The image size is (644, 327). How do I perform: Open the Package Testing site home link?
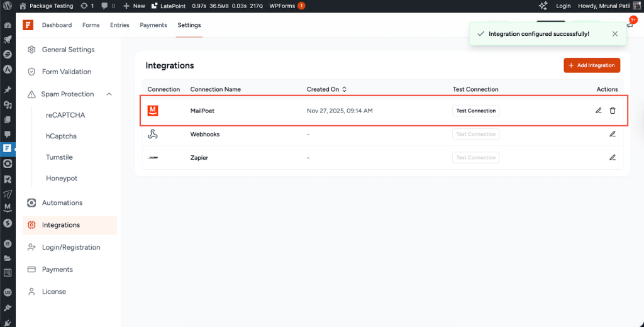click(x=47, y=6)
